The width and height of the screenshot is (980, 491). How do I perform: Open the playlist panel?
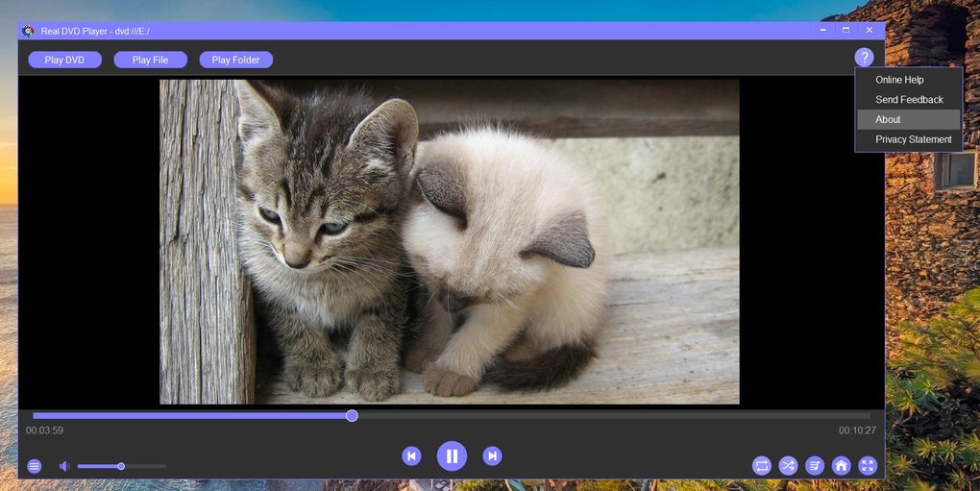coord(815,465)
